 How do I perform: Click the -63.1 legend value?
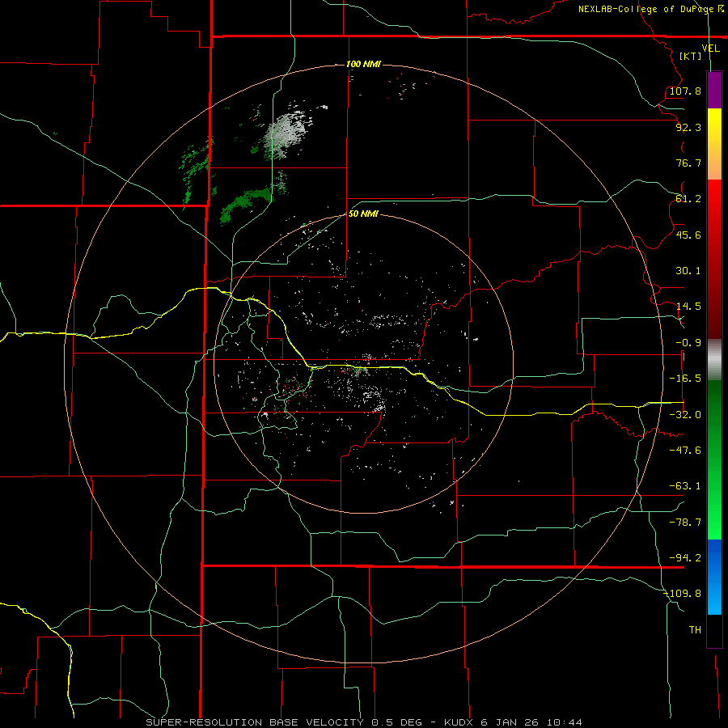685,486
